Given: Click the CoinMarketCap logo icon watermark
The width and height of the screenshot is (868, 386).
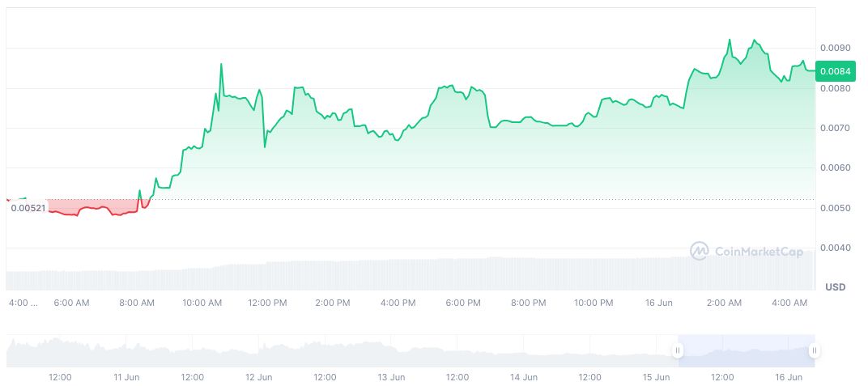Looking at the screenshot, I should click(699, 252).
